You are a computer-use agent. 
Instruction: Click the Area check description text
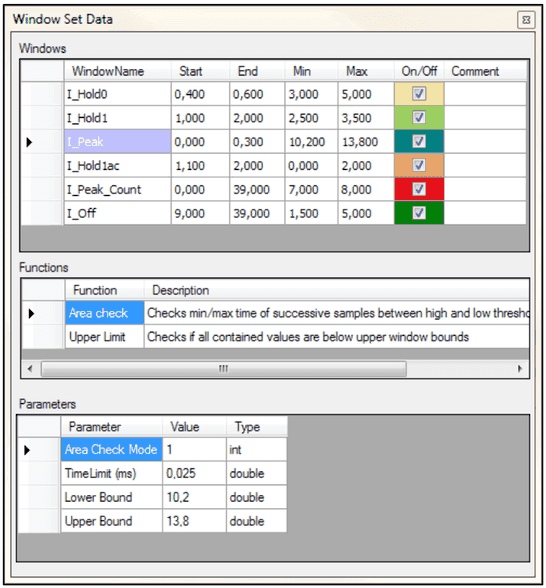point(338,313)
